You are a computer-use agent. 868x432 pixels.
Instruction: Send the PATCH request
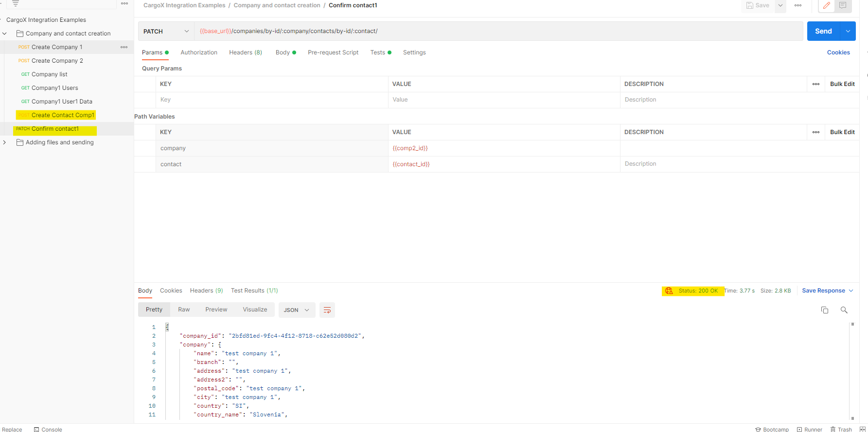coord(824,31)
